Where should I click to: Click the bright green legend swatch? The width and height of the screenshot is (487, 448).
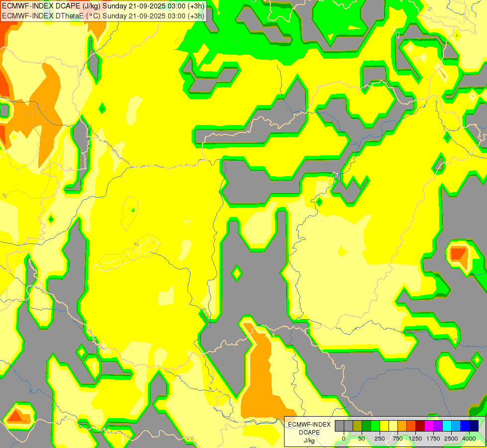tap(376, 426)
